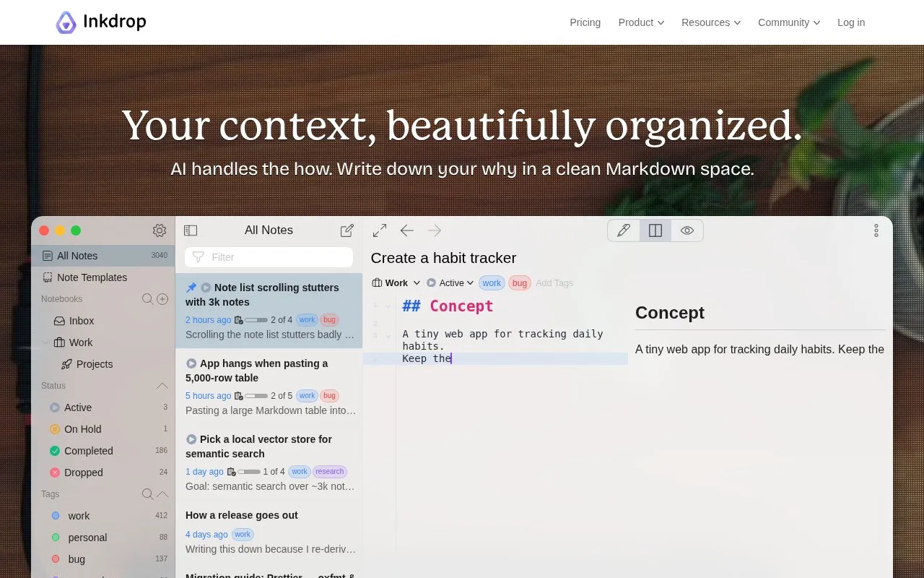Click the blue color dot of the work tag
Image resolution: width=924 pixels, height=578 pixels.
(56, 516)
